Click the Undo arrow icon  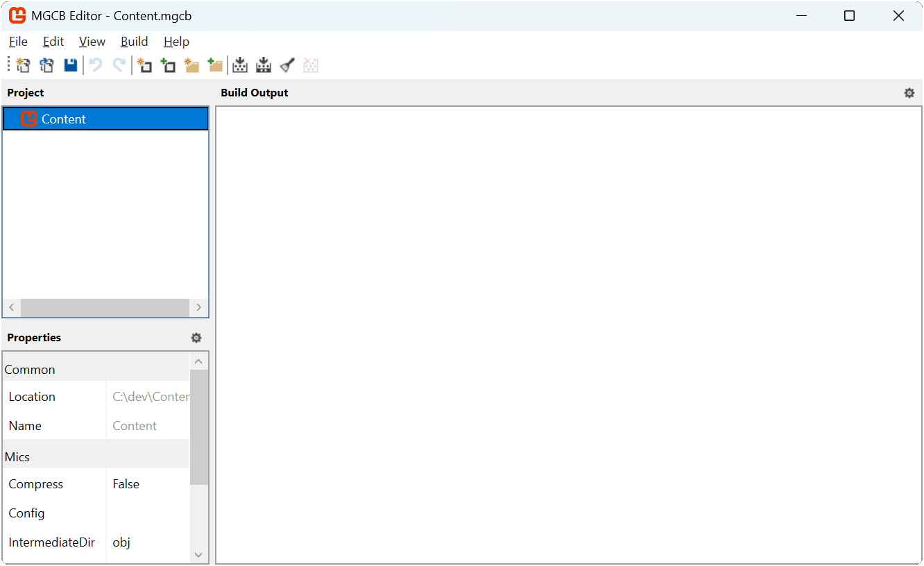tap(96, 65)
